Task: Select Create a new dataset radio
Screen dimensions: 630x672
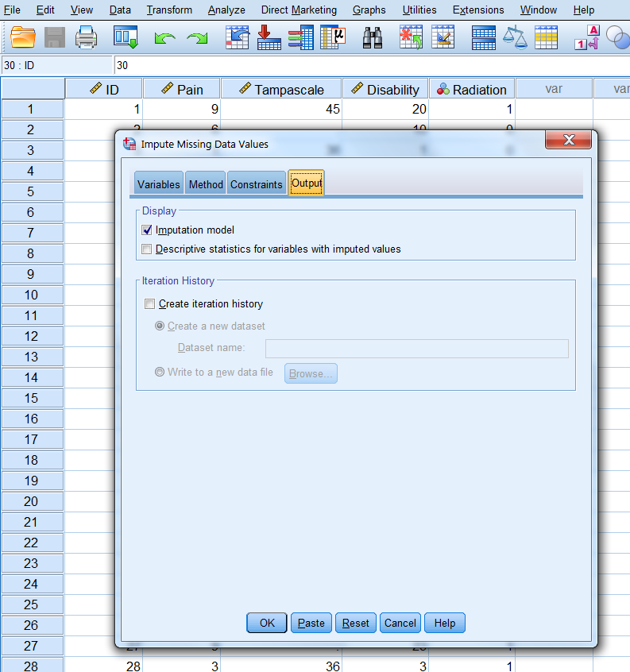Action: coord(160,326)
